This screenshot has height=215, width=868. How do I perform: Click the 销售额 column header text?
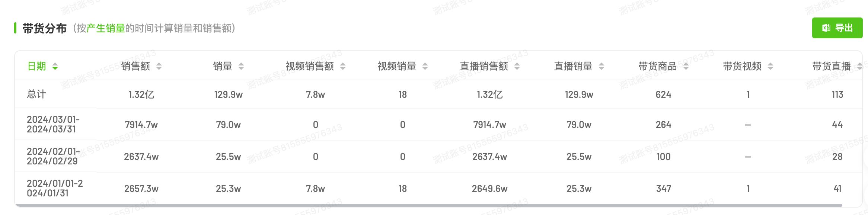(135, 67)
